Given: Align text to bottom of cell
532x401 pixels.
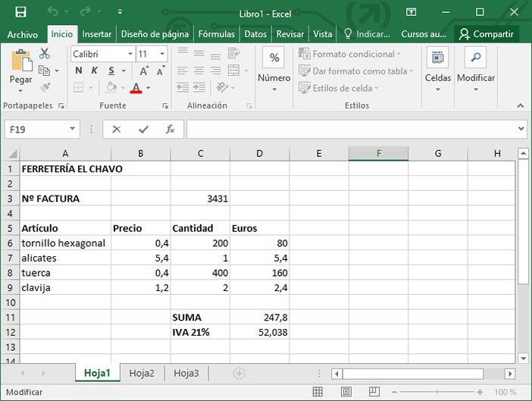Looking at the screenshot, I should 215,55.
